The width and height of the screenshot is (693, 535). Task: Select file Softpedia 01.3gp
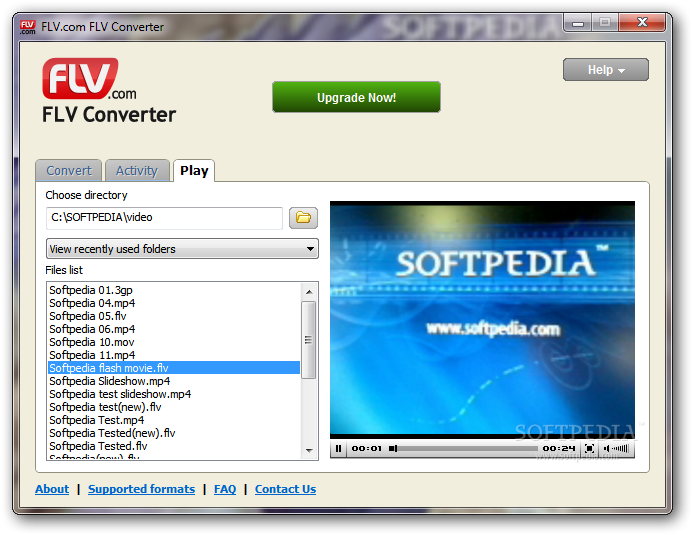tap(174, 290)
